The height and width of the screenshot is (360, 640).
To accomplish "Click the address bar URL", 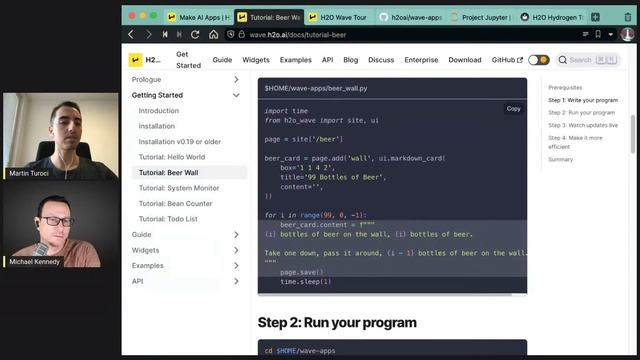I will [298, 35].
